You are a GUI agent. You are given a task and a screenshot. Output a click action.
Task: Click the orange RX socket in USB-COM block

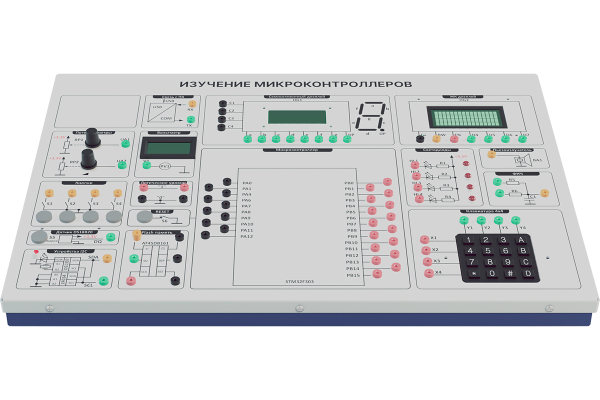[x=191, y=102]
